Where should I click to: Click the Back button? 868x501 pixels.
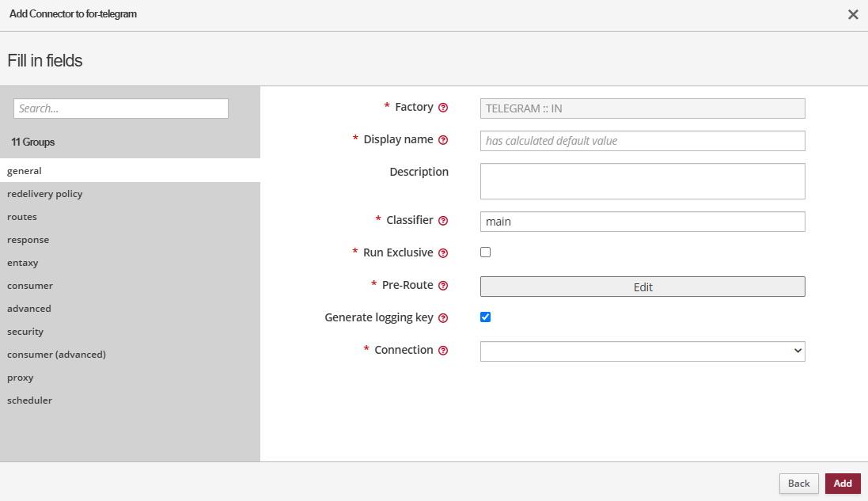pos(798,484)
